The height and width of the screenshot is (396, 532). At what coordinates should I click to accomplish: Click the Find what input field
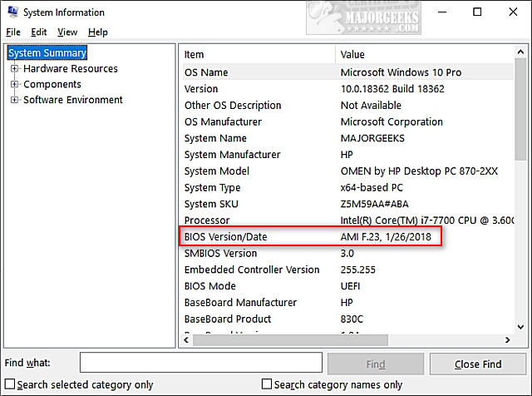(x=201, y=363)
